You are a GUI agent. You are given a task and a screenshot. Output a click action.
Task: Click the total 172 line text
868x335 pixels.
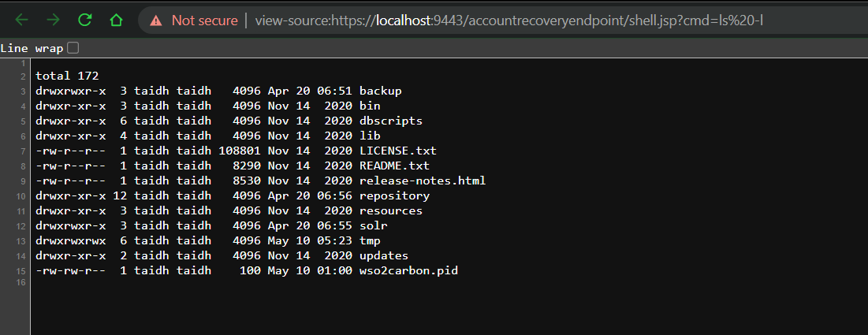pyautogui.click(x=67, y=76)
